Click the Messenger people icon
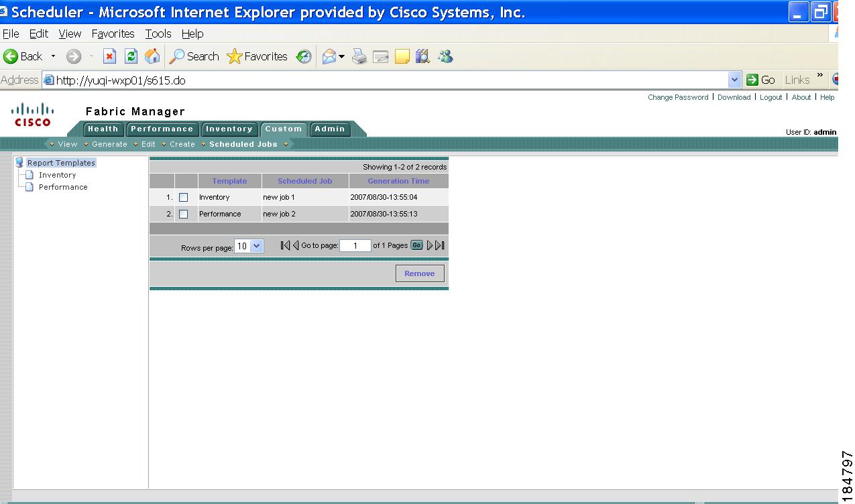Image resolution: width=855 pixels, height=504 pixels. click(x=445, y=57)
